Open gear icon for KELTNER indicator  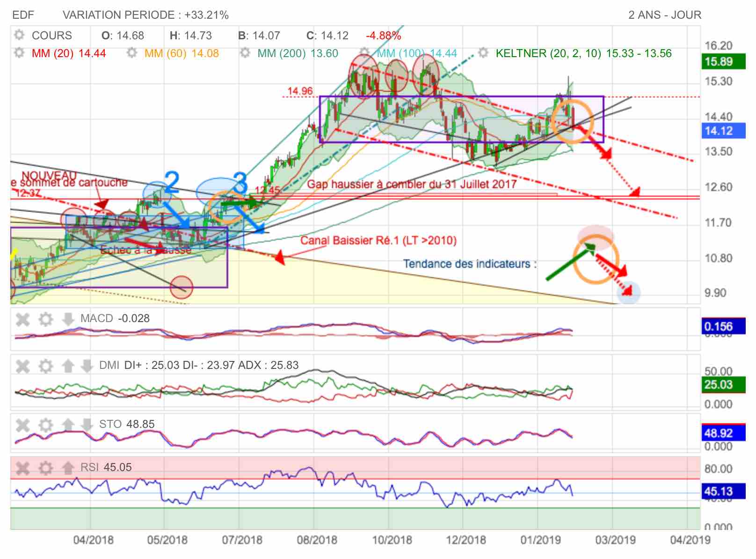coord(483,53)
